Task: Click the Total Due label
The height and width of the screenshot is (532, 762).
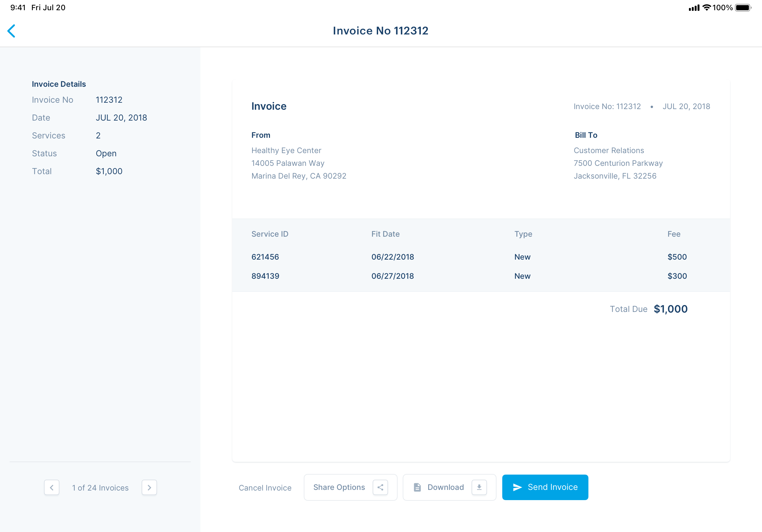Action: coord(628,309)
